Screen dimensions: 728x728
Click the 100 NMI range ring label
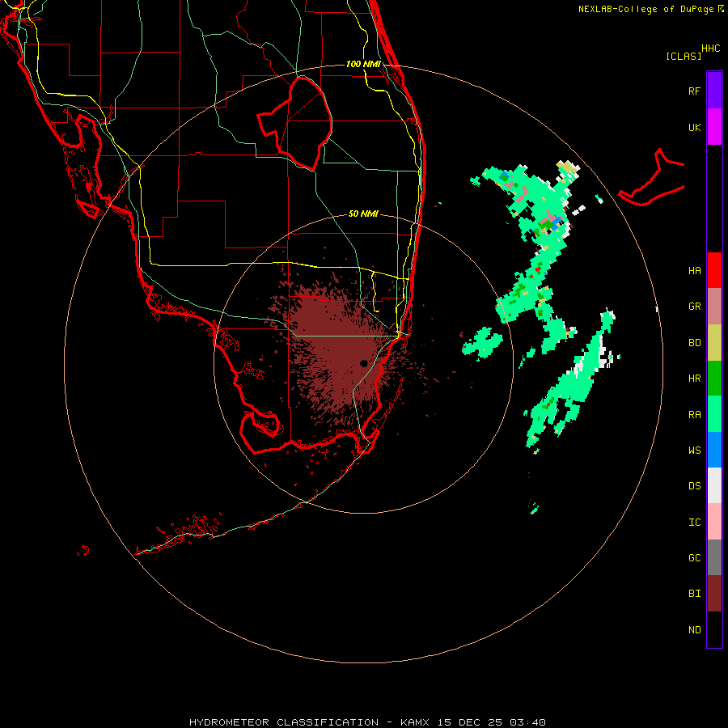click(363, 64)
